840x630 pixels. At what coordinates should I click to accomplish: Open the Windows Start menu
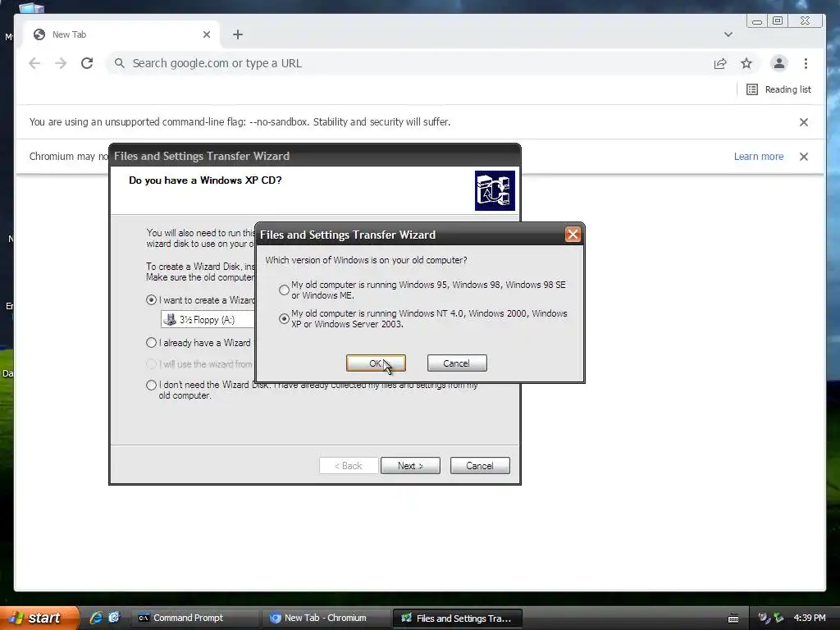(x=39, y=618)
